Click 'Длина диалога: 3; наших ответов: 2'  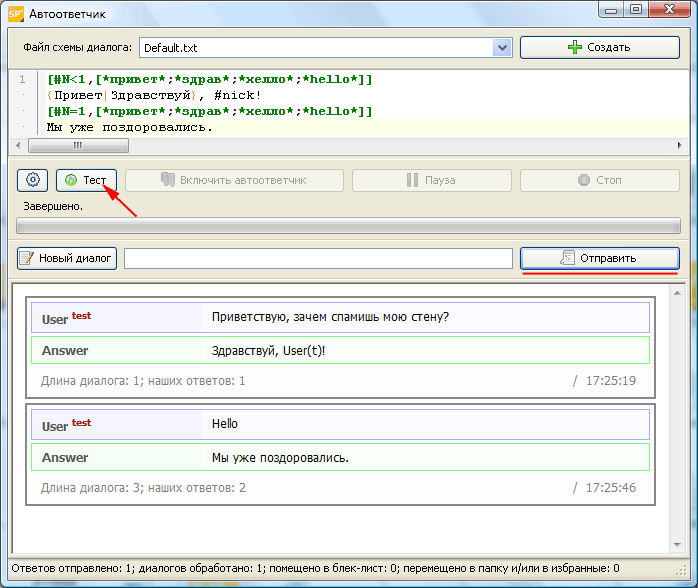coord(143,488)
